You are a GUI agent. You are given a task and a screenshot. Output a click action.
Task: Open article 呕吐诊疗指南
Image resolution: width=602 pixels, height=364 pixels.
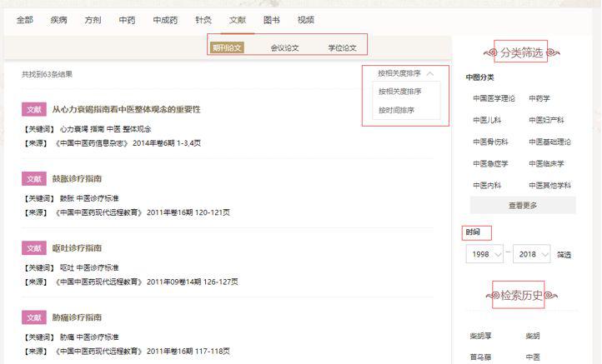tap(78, 248)
